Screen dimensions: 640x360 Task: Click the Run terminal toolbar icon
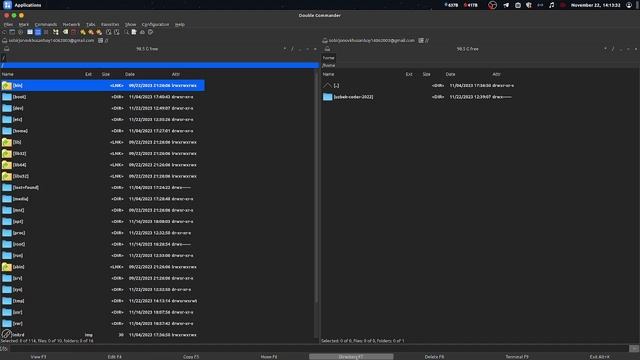tap(12, 32)
